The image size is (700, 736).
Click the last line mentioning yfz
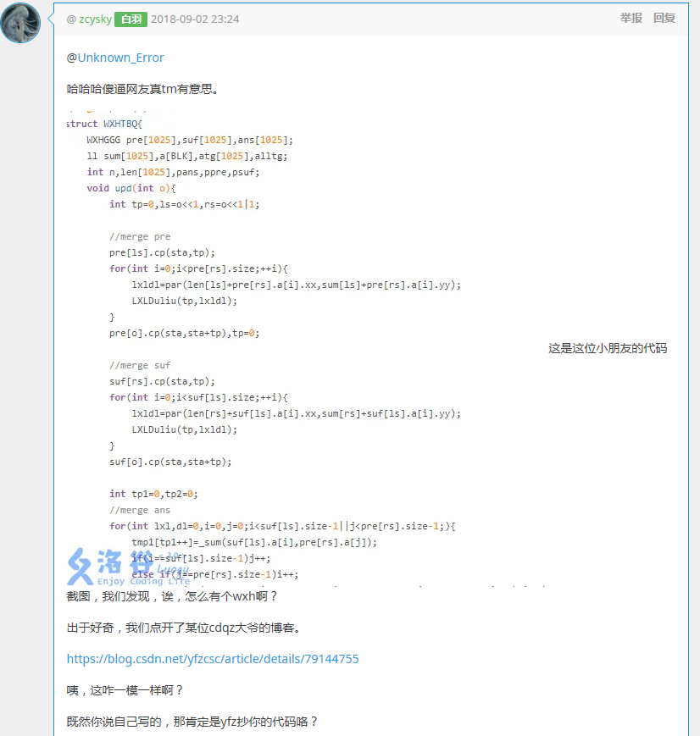[x=192, y=722]
